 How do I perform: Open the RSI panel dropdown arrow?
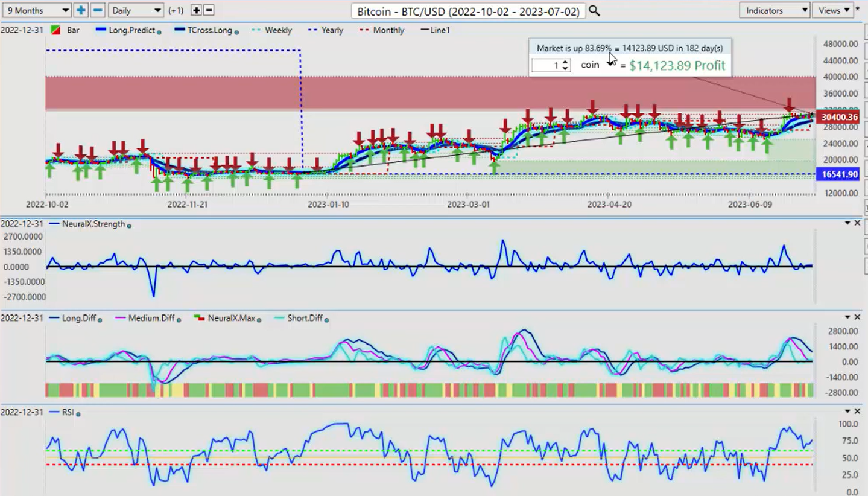(x=847, y=410)
